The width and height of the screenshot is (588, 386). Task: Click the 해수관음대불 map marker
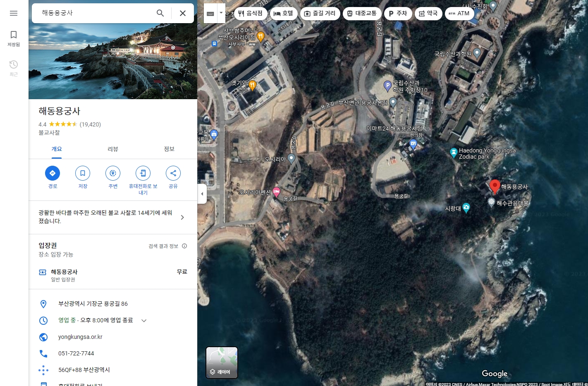[x=491, y=203]
